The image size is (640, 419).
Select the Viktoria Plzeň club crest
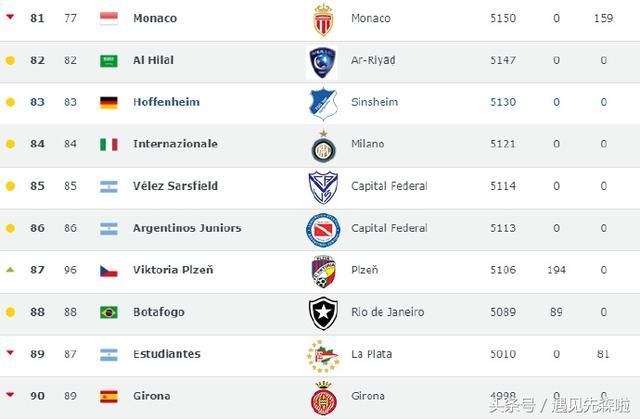point(322,271)
